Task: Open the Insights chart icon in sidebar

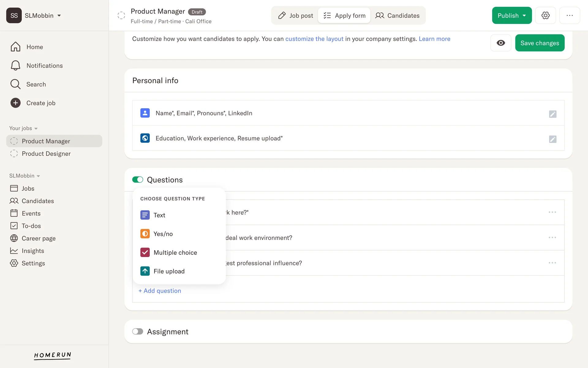Action: click(x=14, y=251)
